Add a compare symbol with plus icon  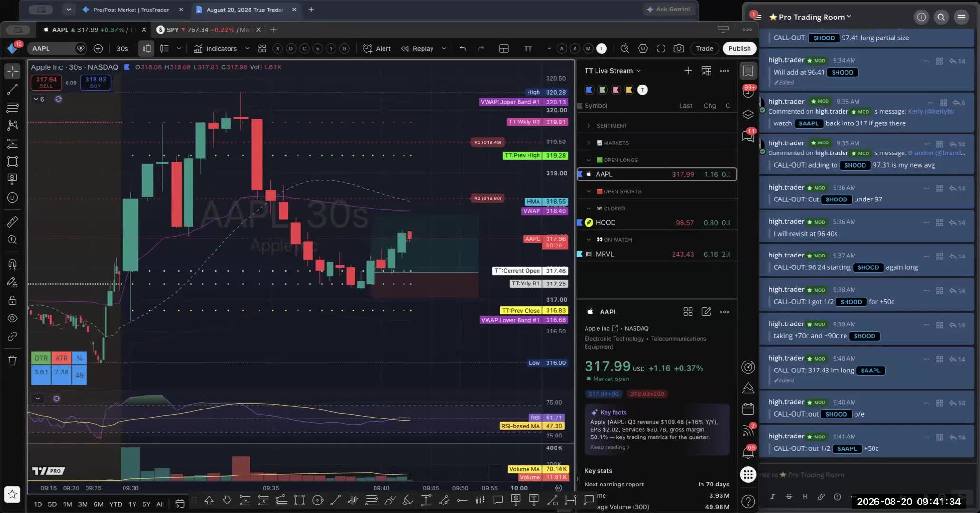click(x=98, y=48)
